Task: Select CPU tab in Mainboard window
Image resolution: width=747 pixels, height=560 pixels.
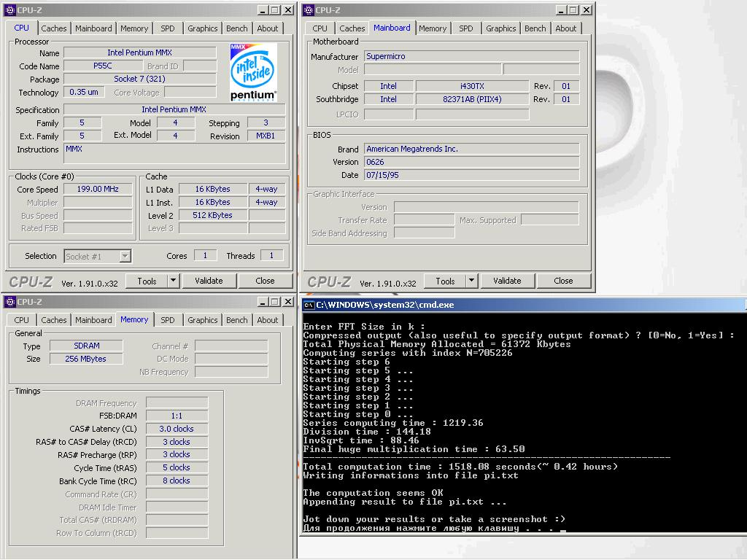Action: (x=320, y=28)
